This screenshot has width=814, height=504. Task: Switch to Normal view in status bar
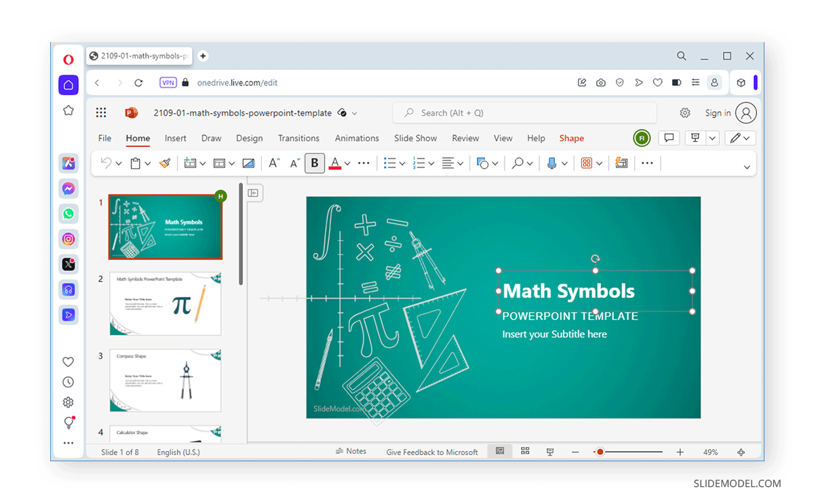tap(500, 451)
